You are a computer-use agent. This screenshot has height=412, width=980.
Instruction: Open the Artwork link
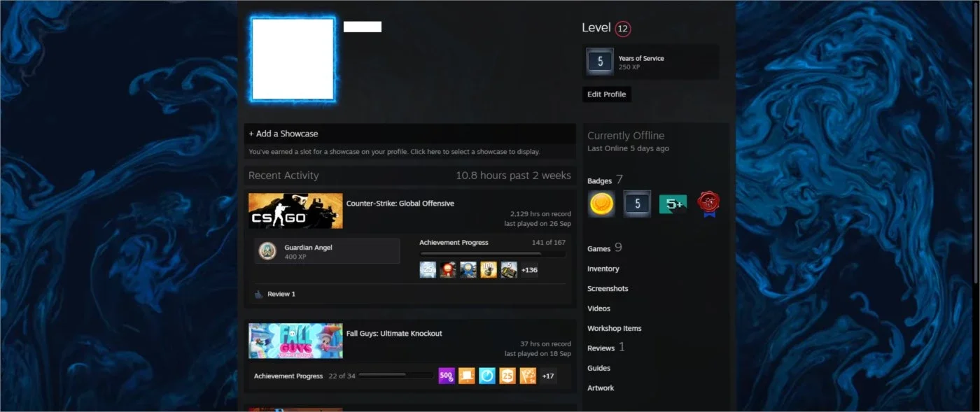601,388
